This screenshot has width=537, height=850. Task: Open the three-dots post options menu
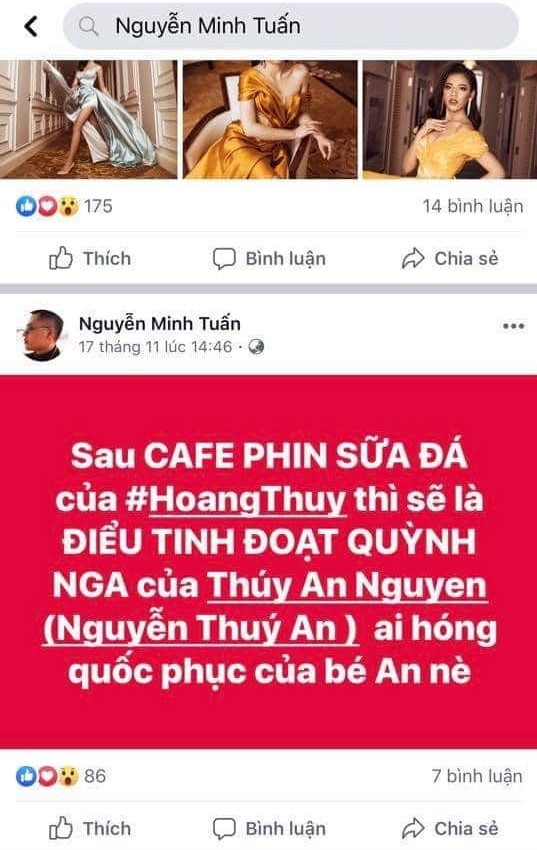click(513, 326)
